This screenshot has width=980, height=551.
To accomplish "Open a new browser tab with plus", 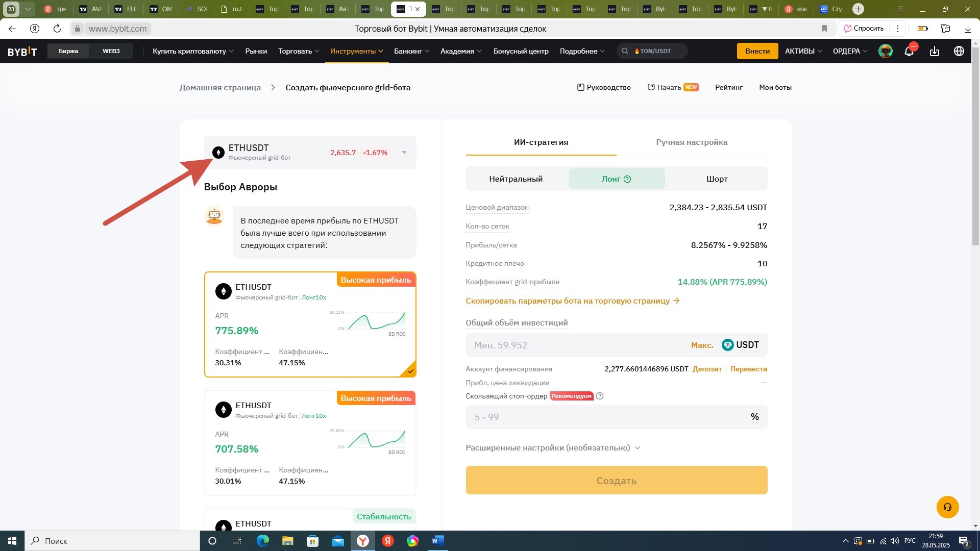I will pyautogui.click(x=859, y=9).
